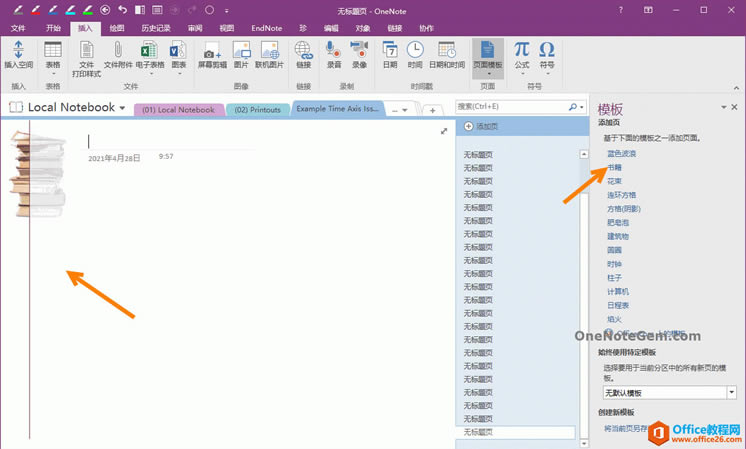Expand Local Notebook notebook dropdown
This screenshot has height=449, width=746.
pos(122,108)
